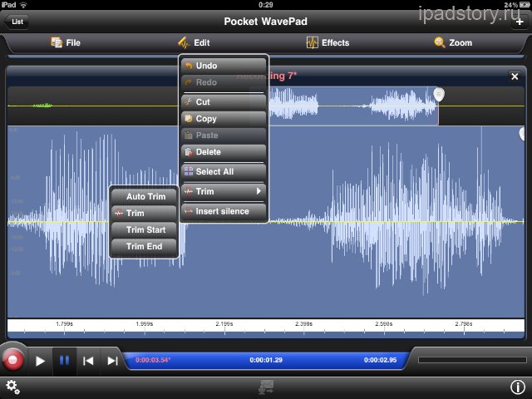The height and width of the screenshot is (399, 532).
Task: Open the info icon at bottom right
Action: click(x=518, y=387)
